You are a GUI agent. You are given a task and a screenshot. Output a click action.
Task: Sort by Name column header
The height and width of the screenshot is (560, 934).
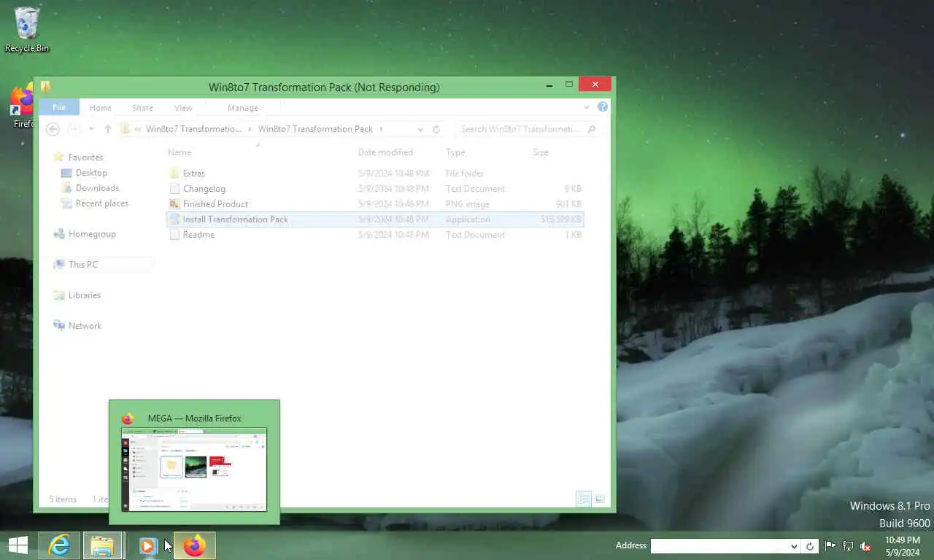[x=180, y=152]
